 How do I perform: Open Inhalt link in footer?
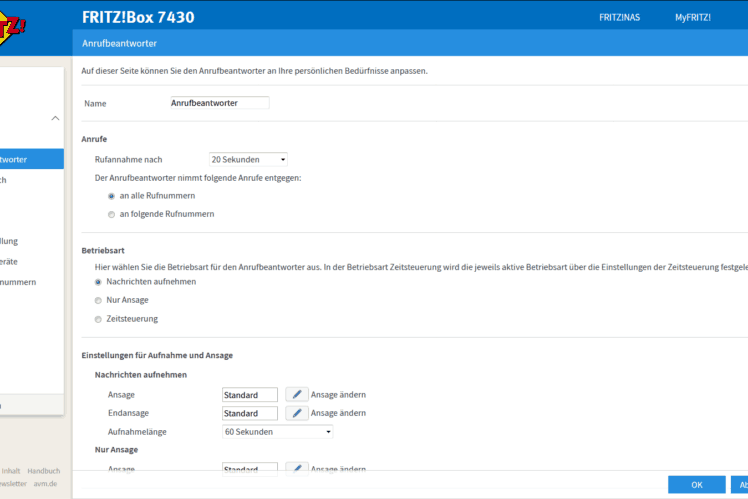pos(10,471)
